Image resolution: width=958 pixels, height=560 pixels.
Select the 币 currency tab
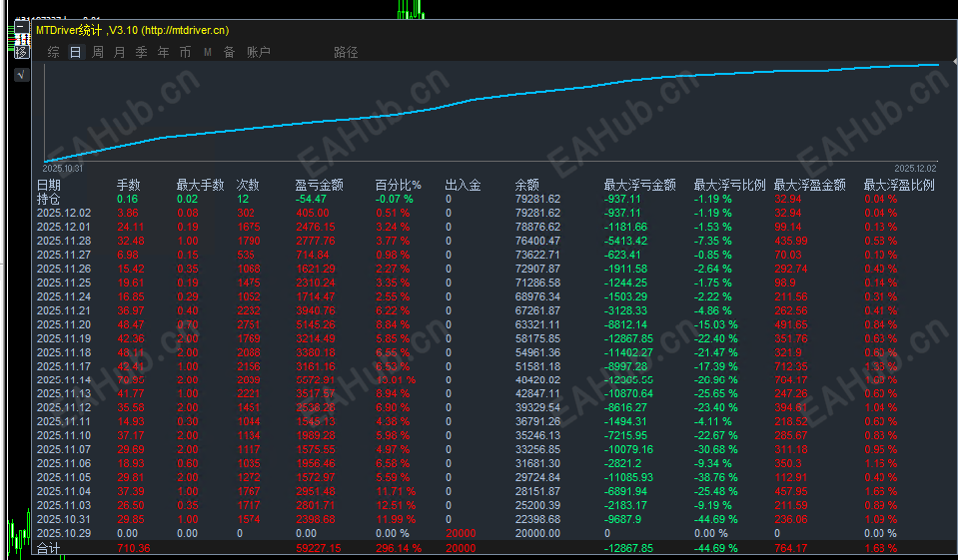(x=185, y=53)
